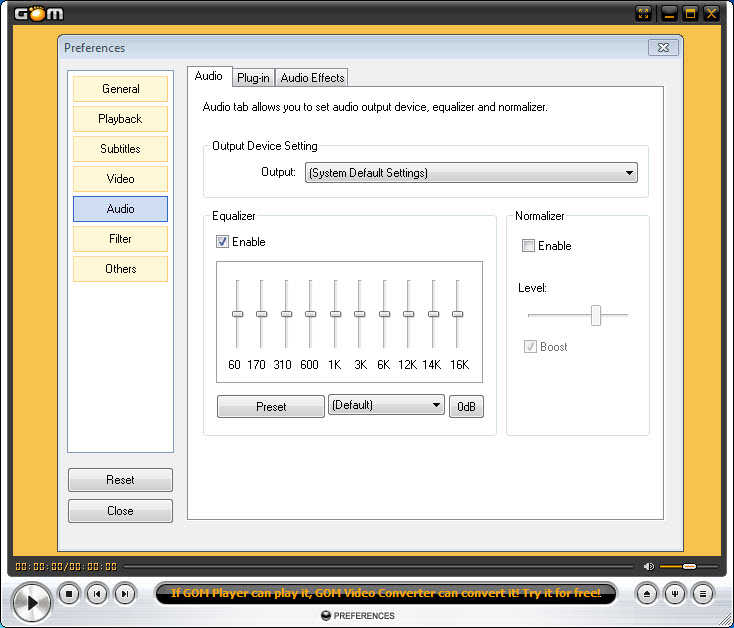Mute audio via speaker icon
The image size is (734, 628).
click(649, 567)
